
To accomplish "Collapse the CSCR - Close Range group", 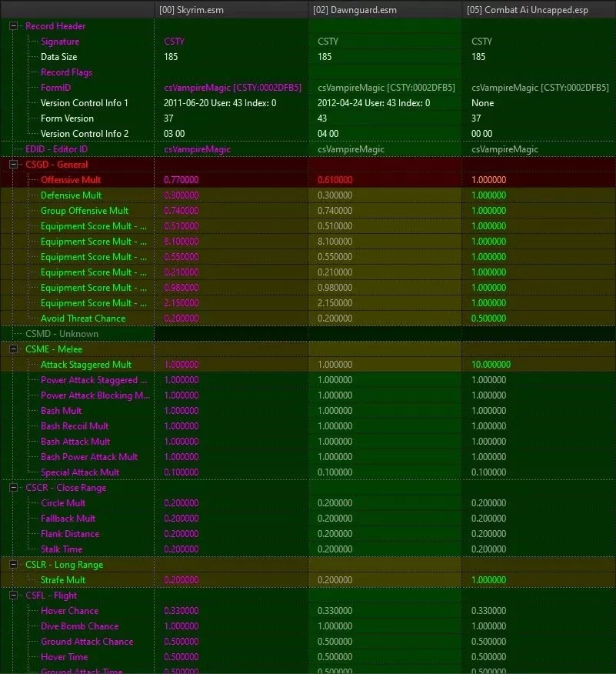I will [13, 488].
